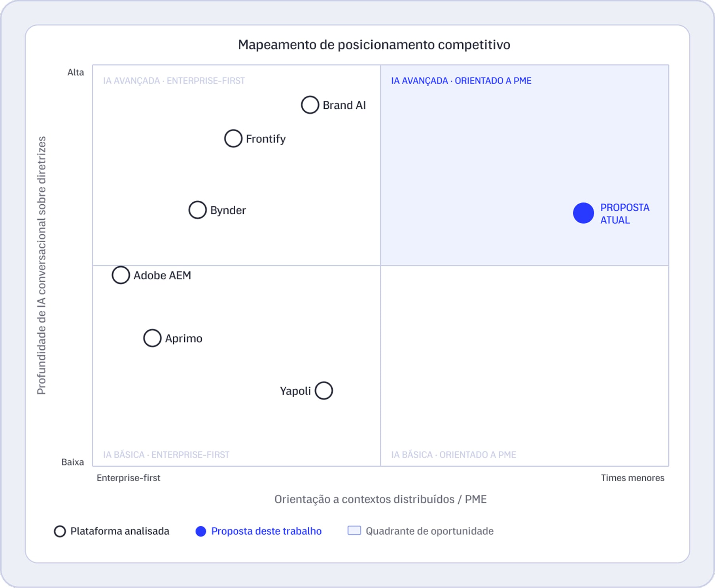Click the 'PROPOSTA ATUAL' text label
The height and width of the screenshot is (588, 715).
click(x=625, y=213)
